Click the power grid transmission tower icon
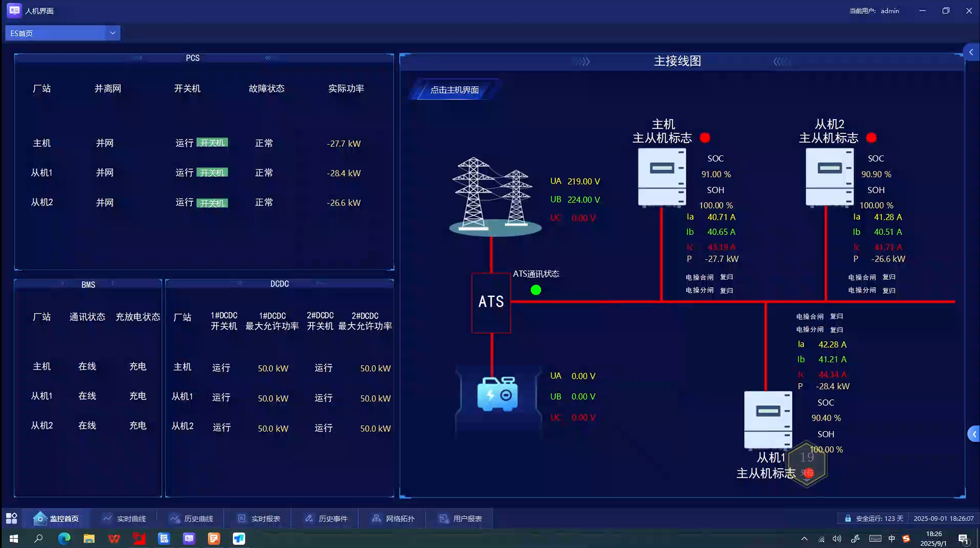The width and height of the screenshot is (980, 548). [x=494, y=195]
